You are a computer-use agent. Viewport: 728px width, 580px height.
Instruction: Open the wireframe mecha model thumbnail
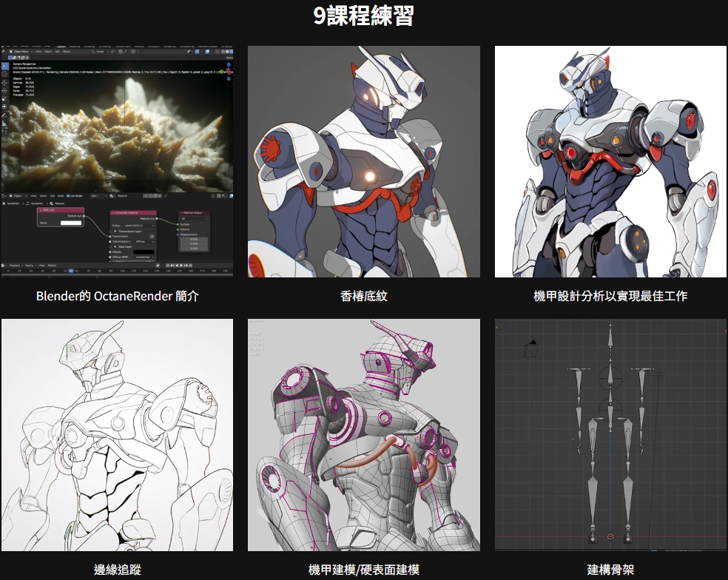[x=364, y=435]
